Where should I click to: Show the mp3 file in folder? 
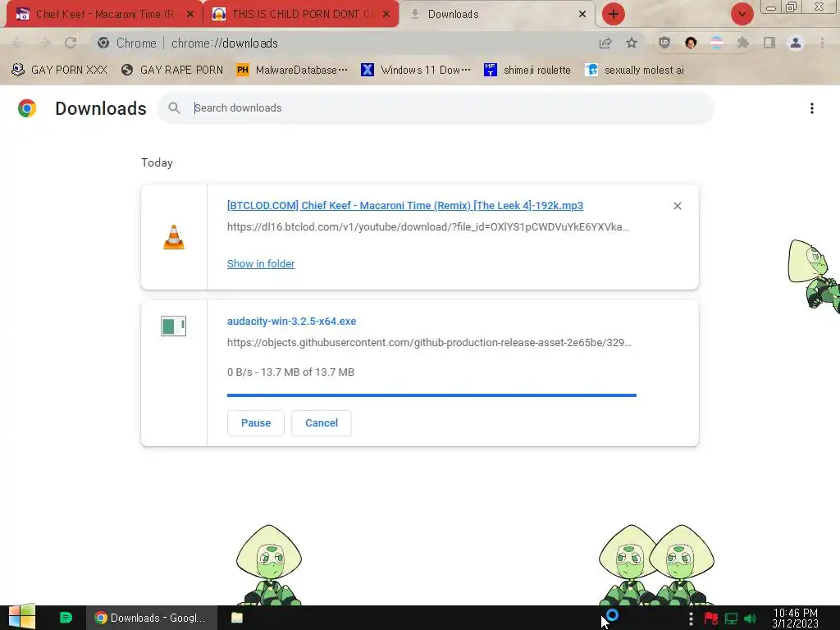tap(261, 263)
